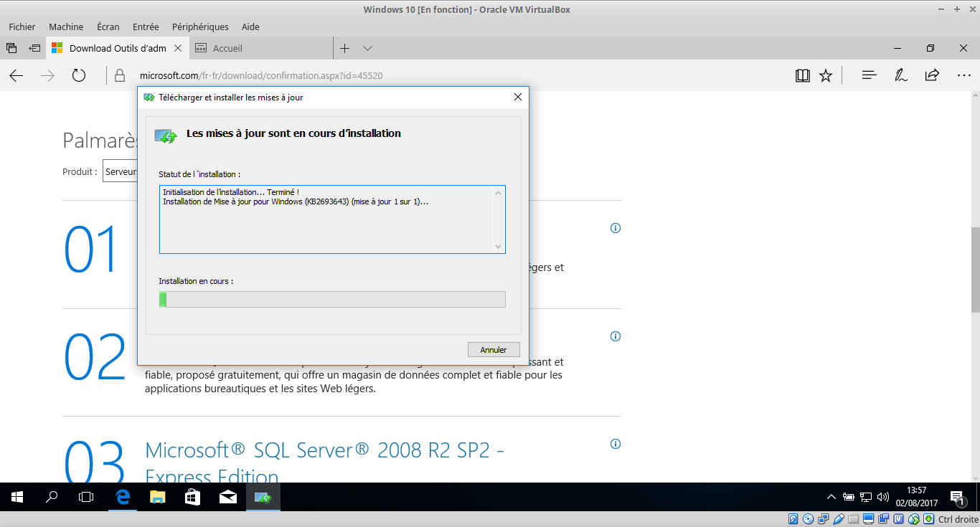Click the address bar URL

click(261, 75)
